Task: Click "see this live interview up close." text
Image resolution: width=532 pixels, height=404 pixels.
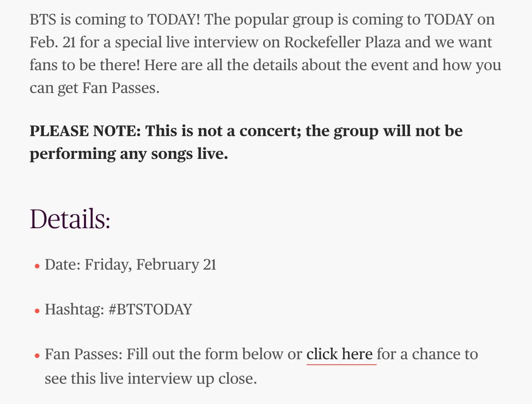Action: 151,379
